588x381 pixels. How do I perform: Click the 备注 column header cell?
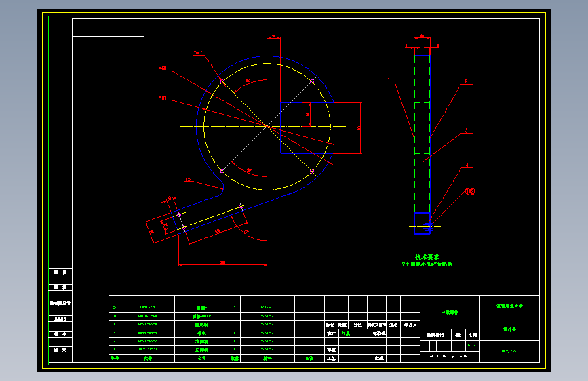tap(309, 358)
